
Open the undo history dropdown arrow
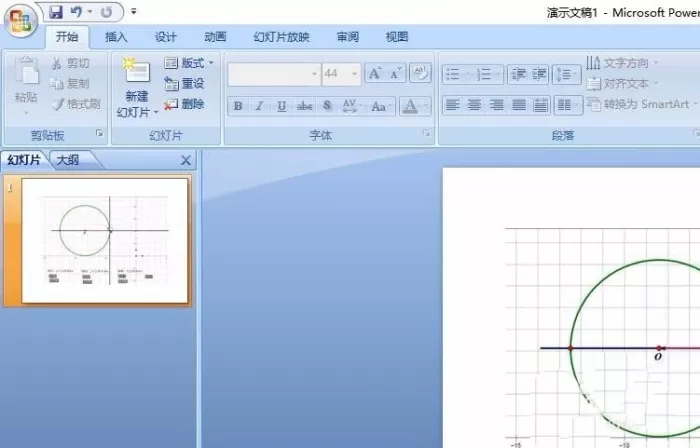pyautogui.click(x=90, y=12)
